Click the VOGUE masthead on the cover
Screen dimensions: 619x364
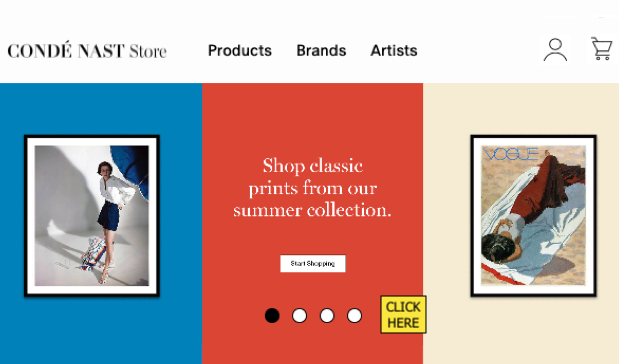click(511, 154)
